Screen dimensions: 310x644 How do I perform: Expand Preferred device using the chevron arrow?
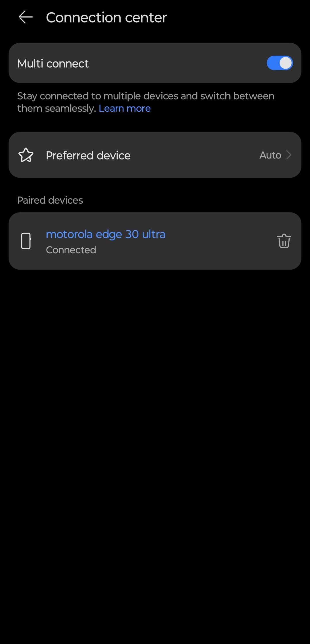(289, 155)
